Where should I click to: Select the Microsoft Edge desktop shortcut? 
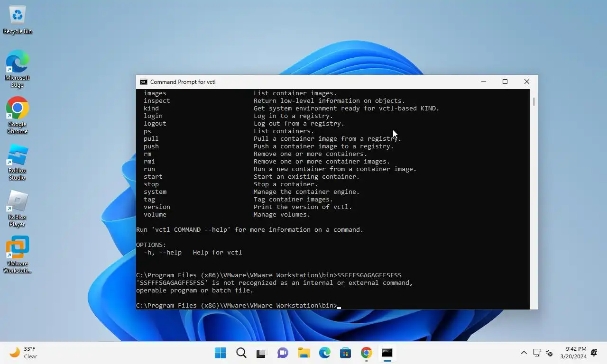click(17, 69)
